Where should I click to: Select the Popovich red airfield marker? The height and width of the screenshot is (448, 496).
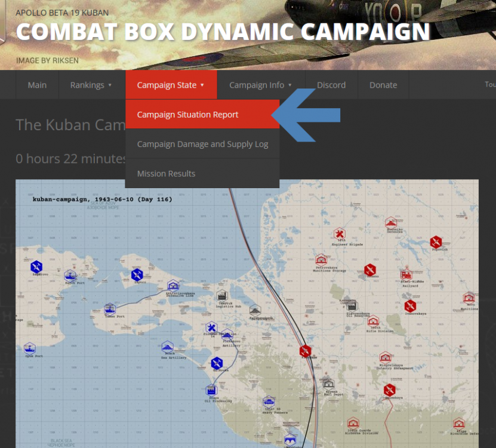click(436, 242)
